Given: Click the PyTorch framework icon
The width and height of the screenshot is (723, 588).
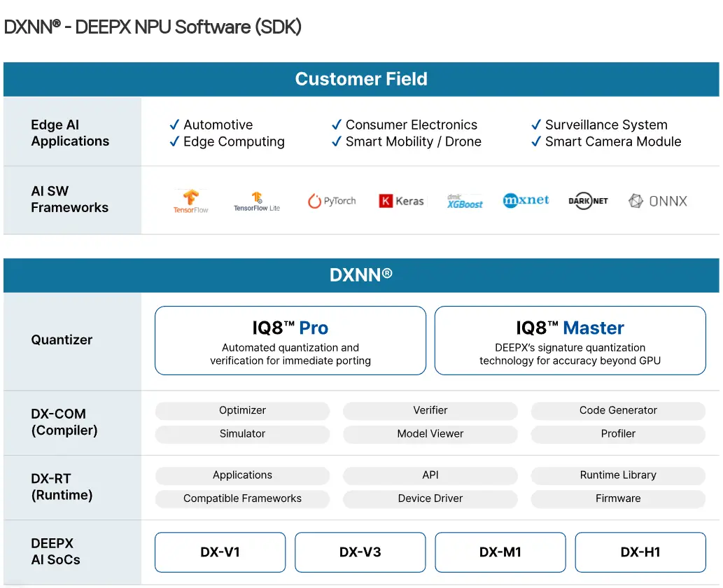Looking at the screenshot, I should (331, 201).
